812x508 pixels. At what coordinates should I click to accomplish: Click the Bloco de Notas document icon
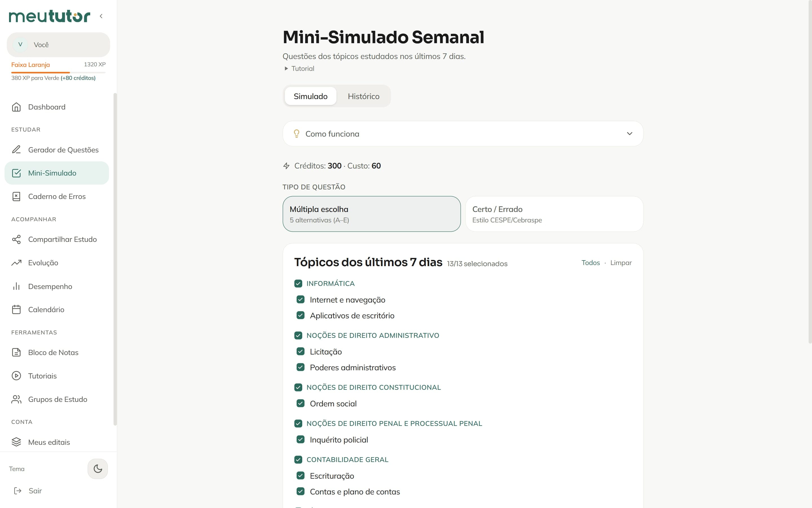tap(16, 352)
